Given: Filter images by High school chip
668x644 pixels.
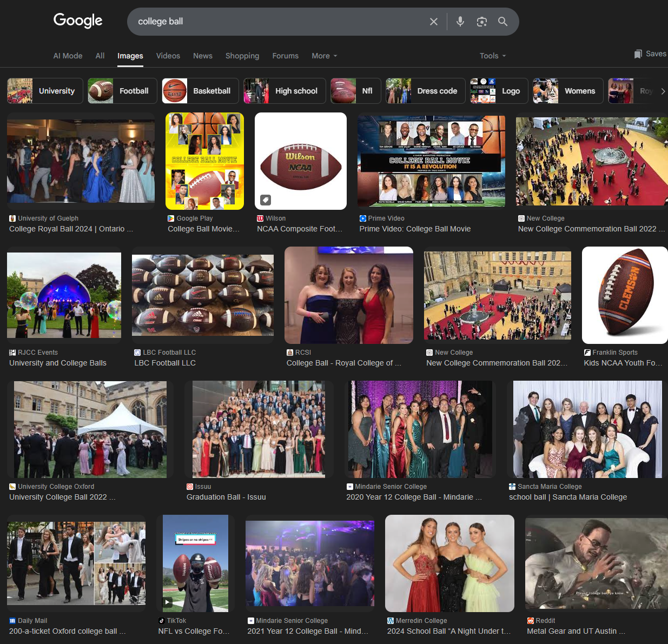Looking at the screenshot, I should 285,91.
